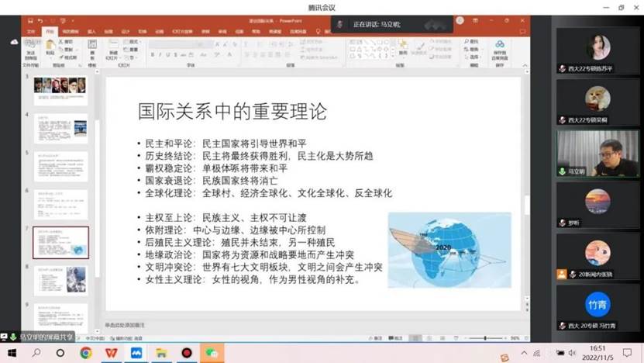Open WPS Office from the taskbar
This screenshot has width=644, height=363.
pyautogui.click(x=111, y=353)
